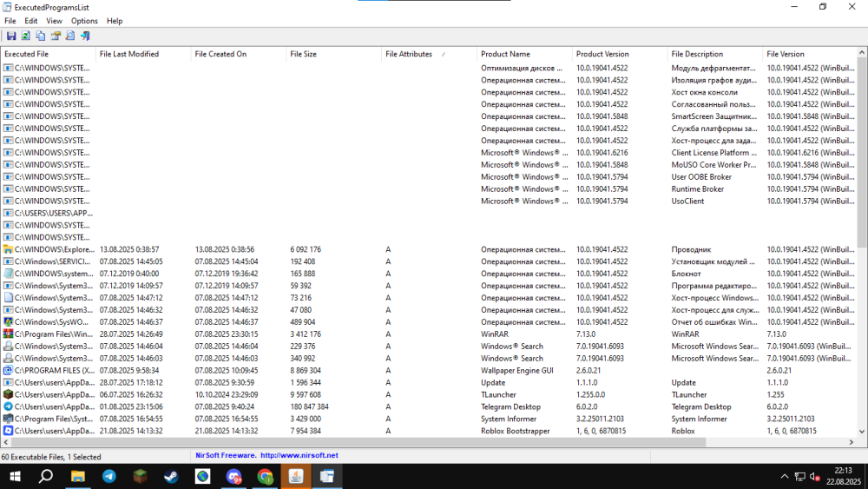868x489 pixels.
Task: Click the Оптимизация дисков product name cell
Action: tap(523, 68)
